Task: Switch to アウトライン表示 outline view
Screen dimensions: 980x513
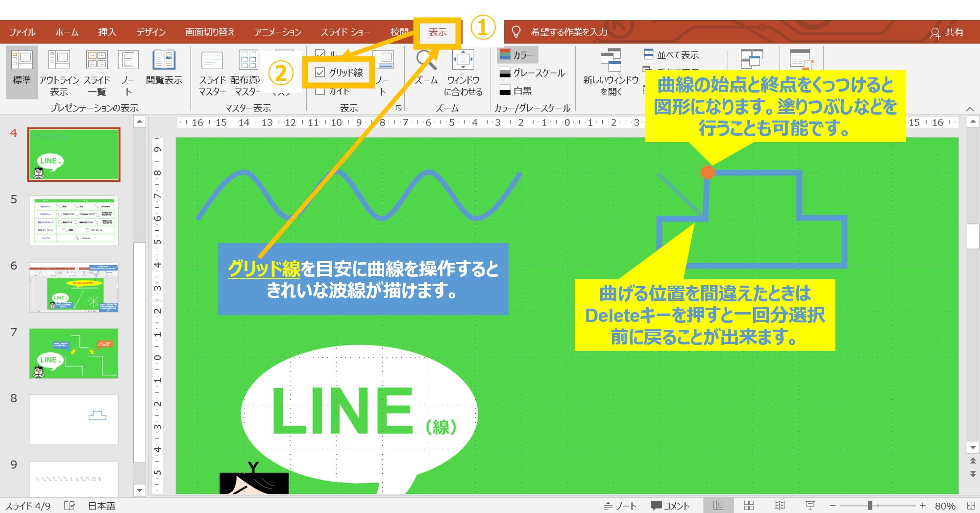Action: 59,72
